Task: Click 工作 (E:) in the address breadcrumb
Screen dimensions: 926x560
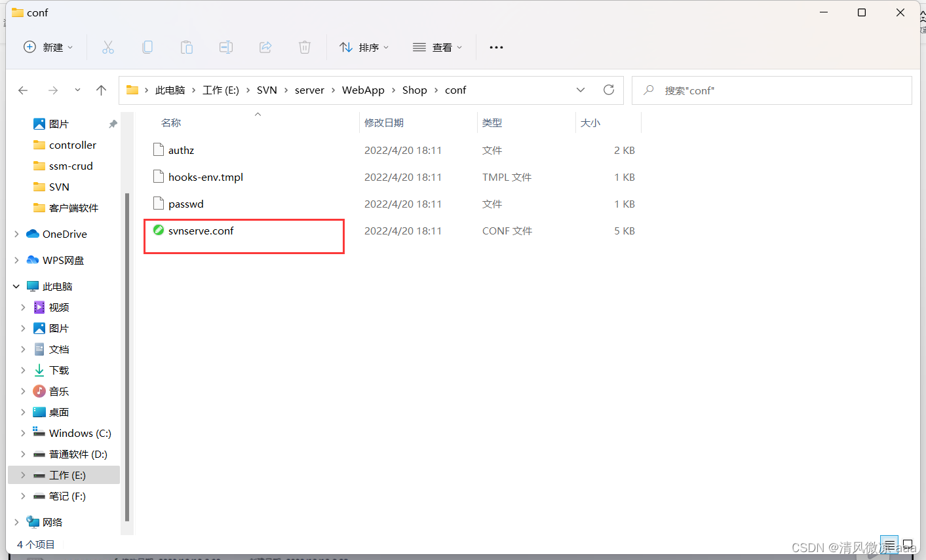Action: (221, 90)
